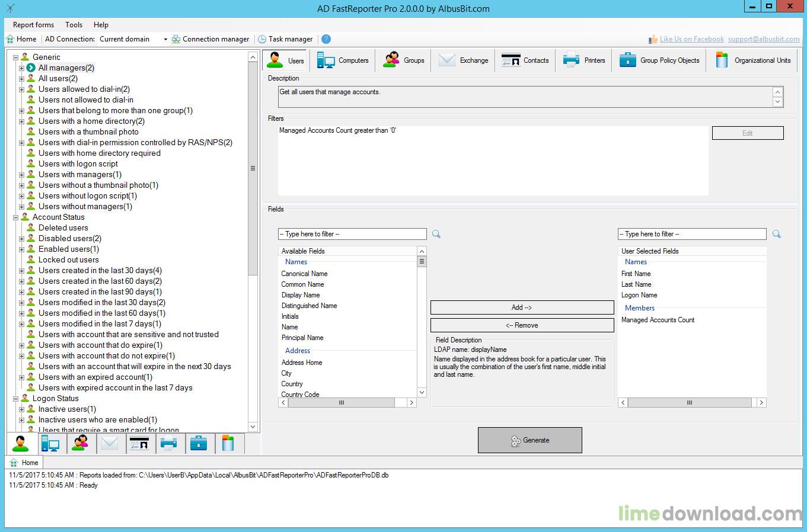The width and height of the screenshot is (807, 532).
Task: Open the Task manager toolbar item
Action: pos(285,39)
